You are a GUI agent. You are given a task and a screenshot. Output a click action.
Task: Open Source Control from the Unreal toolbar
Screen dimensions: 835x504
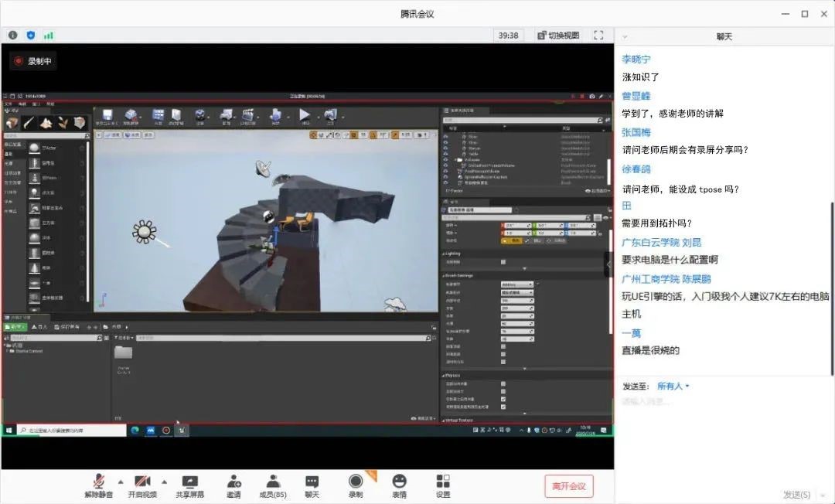point(131,117)
